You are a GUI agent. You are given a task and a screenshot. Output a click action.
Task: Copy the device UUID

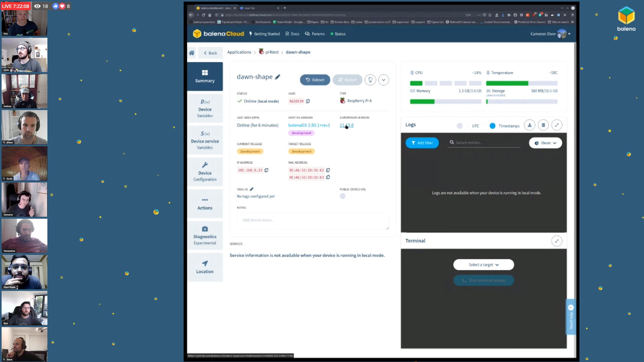pos(308,101)
